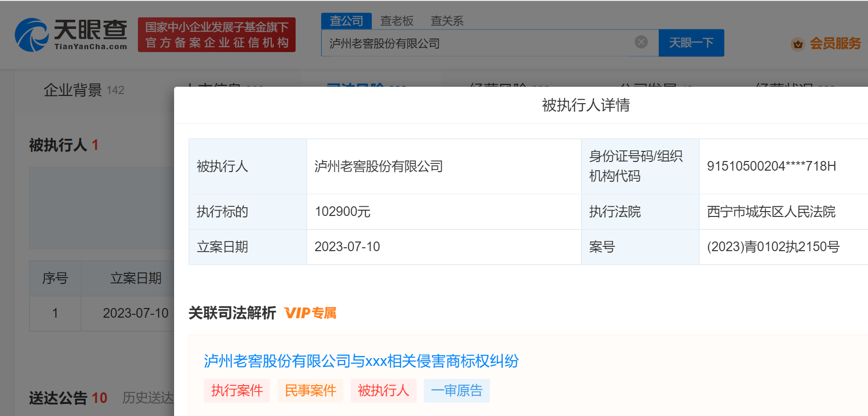868x416 pixels.
Task: Select the 查公司 search tab
Action: [346, 21]
